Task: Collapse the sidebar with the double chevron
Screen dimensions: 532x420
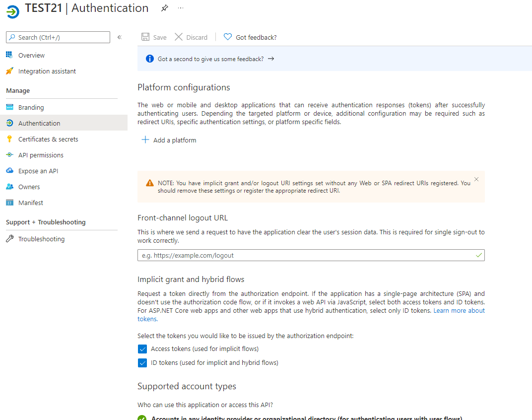Action: tap(119, 37)
